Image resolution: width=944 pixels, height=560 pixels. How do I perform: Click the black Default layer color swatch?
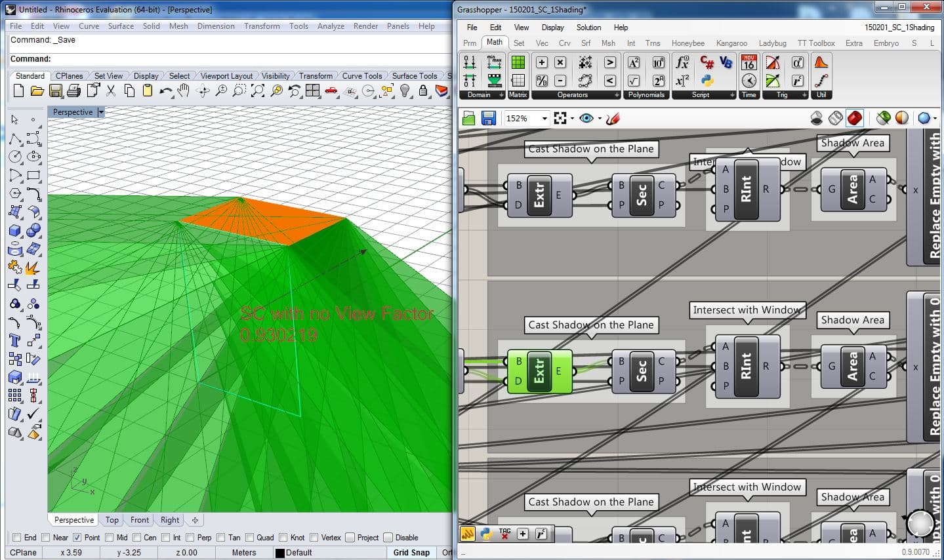click(x=280, y=553)
